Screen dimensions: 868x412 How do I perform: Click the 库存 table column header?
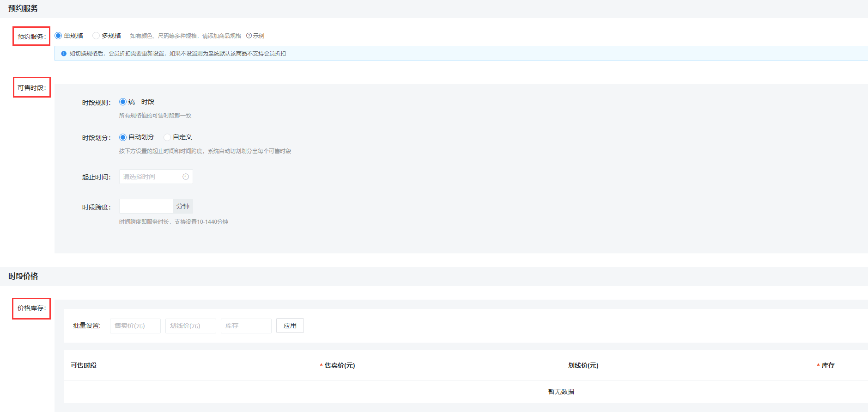click(x=828, y=365)
